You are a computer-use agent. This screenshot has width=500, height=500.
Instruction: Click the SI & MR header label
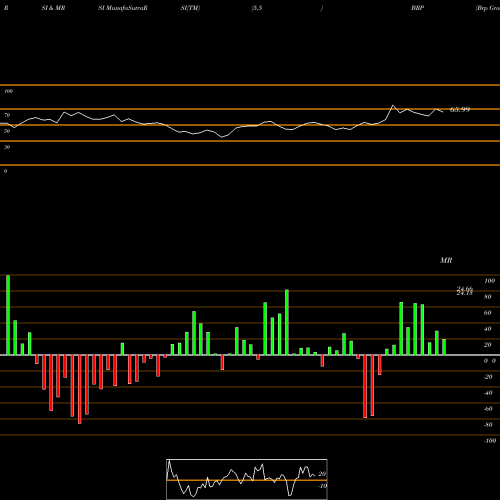[53, 8]
